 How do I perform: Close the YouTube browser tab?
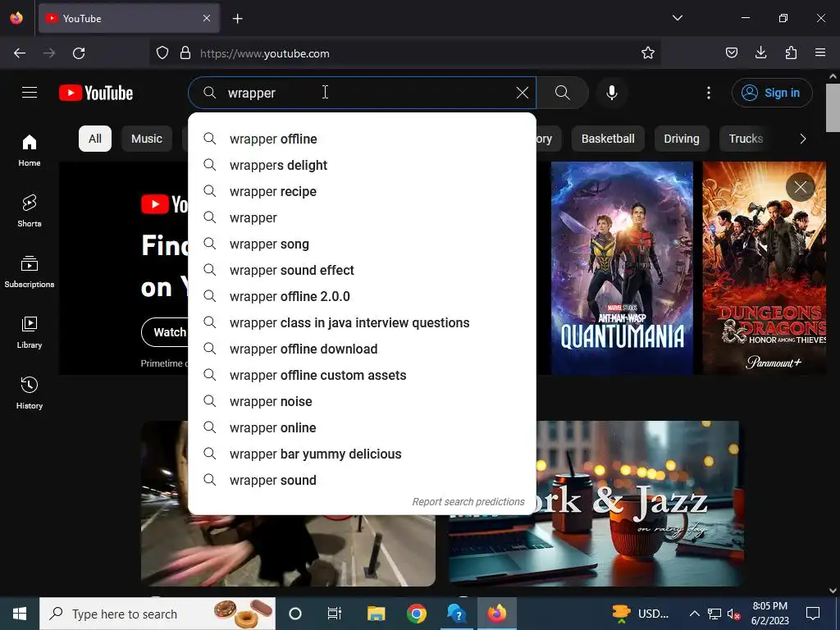click(x=207, y=18)
